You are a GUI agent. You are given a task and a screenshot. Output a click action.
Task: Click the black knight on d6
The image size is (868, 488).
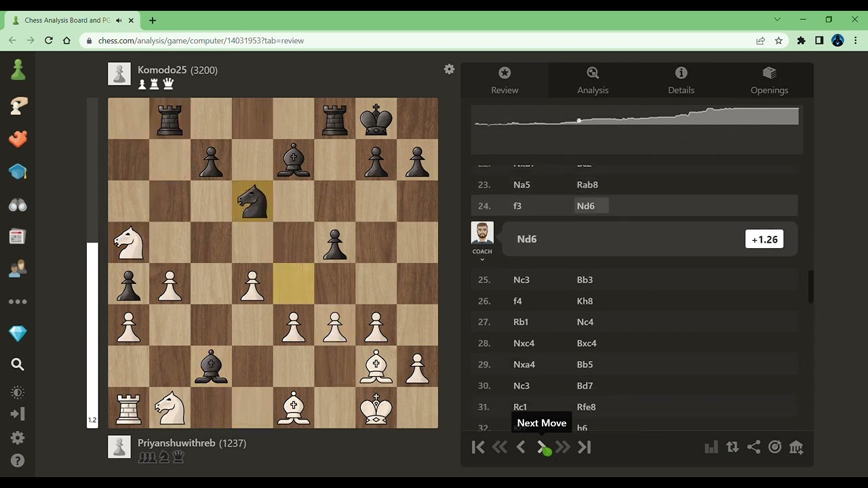pyautogui.click(x=252, y=201)
